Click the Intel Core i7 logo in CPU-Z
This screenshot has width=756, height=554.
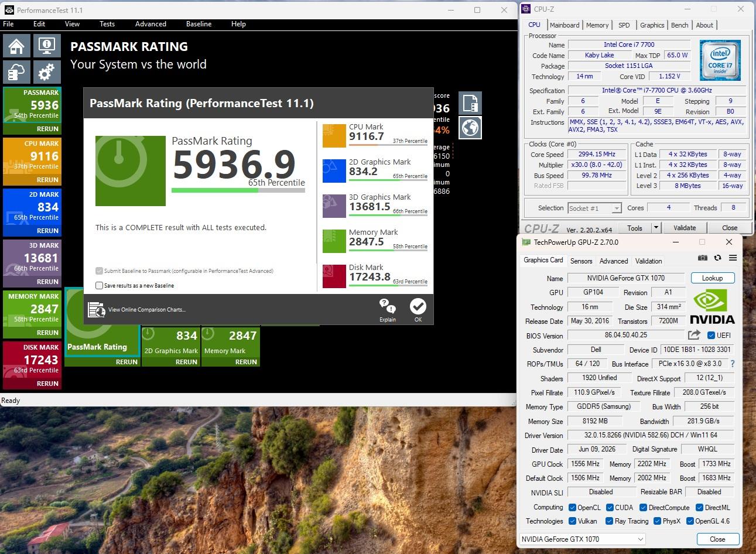pos(720,61)
